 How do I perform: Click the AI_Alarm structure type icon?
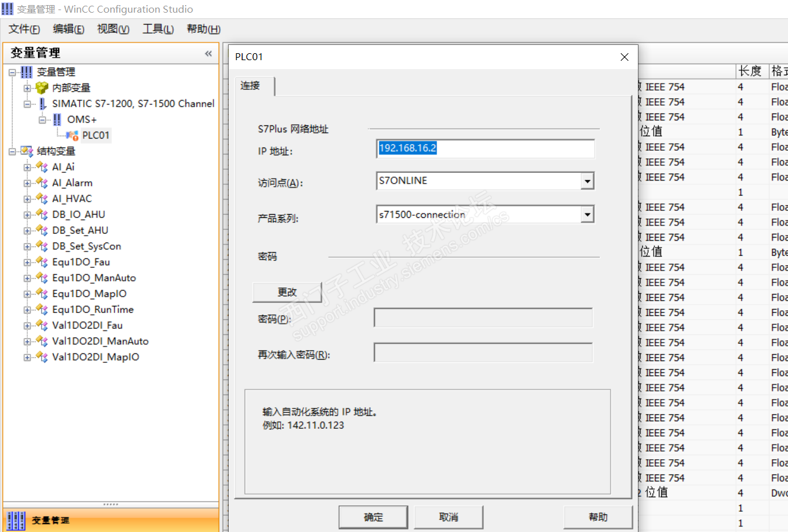42,183
